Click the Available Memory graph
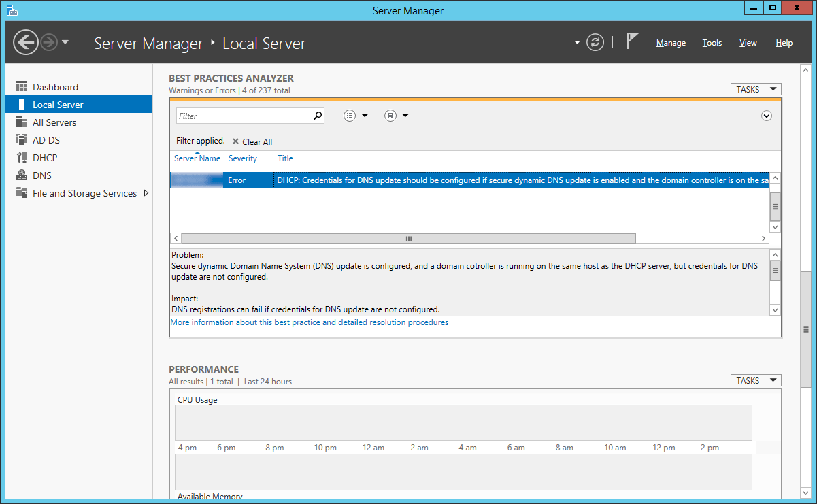Viewport: 817px width, 504px height. [x=463, y=472]
